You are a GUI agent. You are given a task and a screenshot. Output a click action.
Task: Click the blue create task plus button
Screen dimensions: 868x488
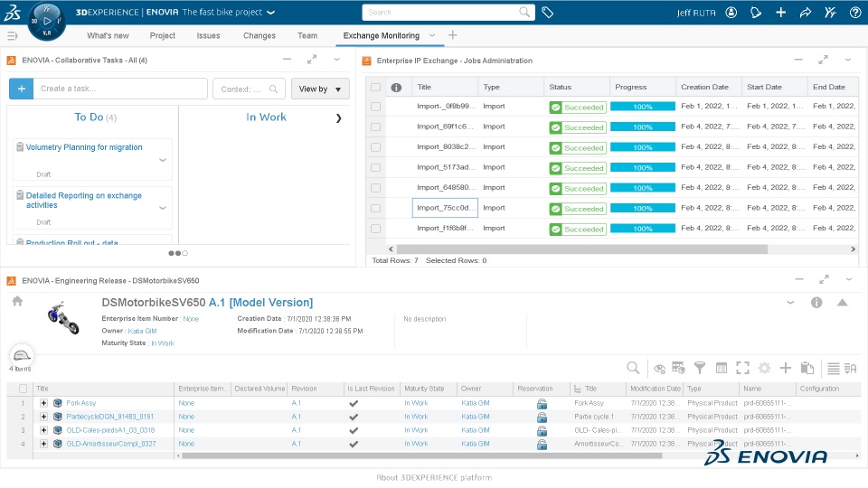coord(21,89)
